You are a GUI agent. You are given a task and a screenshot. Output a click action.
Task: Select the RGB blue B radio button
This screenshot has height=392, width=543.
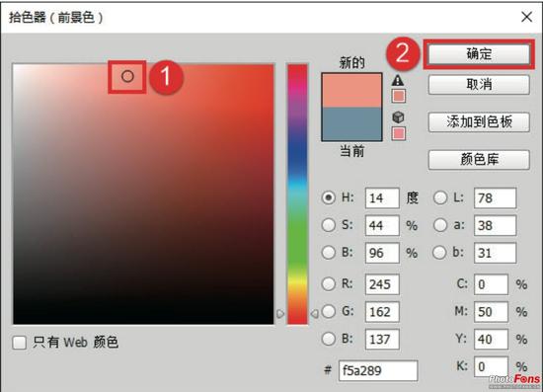[329, 339]
